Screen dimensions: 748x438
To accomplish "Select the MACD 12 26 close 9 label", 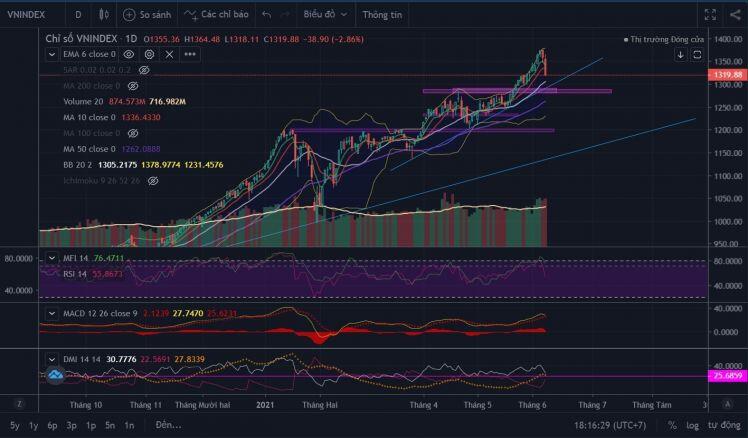I will [100, 313].
